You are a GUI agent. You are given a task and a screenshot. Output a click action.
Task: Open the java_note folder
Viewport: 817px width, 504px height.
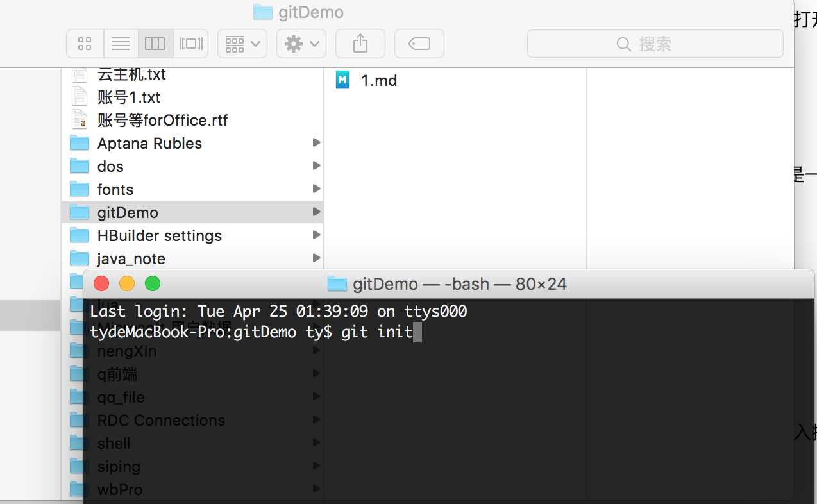tap(131, 259)
